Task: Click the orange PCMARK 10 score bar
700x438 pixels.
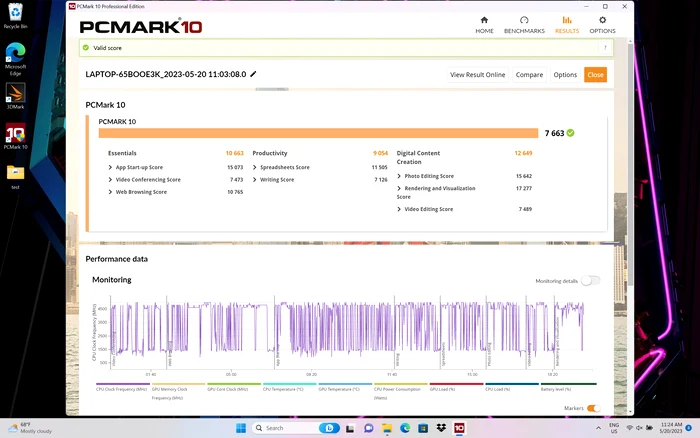Action: pyautogui.click(x=318, y=133)
